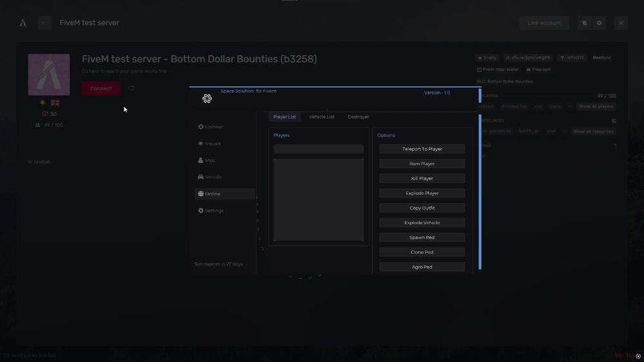
Task: Expand the Show all resources list
Action: click(x=593, y=131)
